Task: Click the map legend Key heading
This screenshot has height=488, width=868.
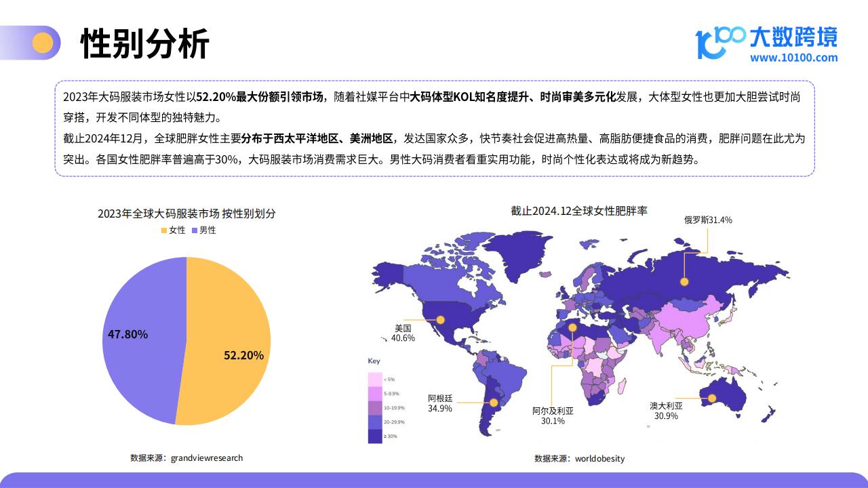Action: (x=374, y=361)
